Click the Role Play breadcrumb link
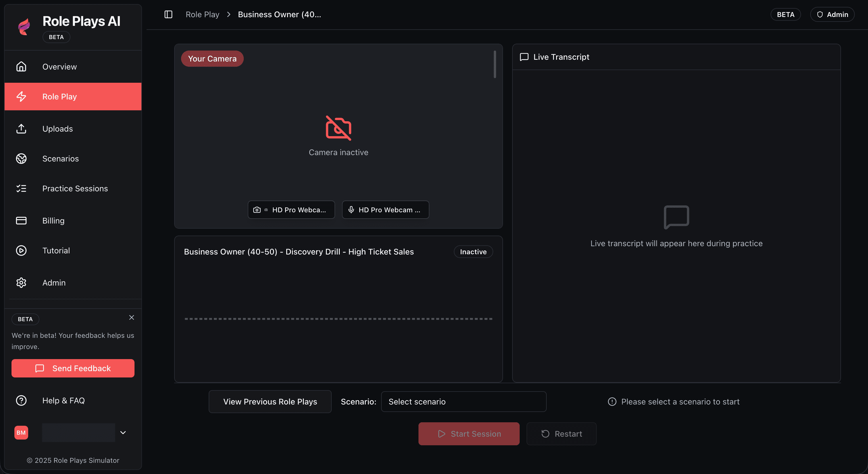 [202, 14]
